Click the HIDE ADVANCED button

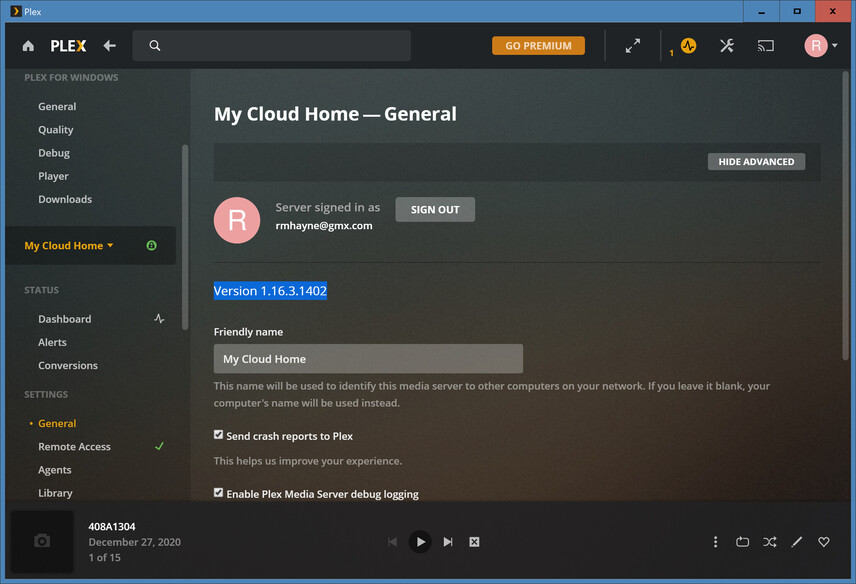point(756,162)
